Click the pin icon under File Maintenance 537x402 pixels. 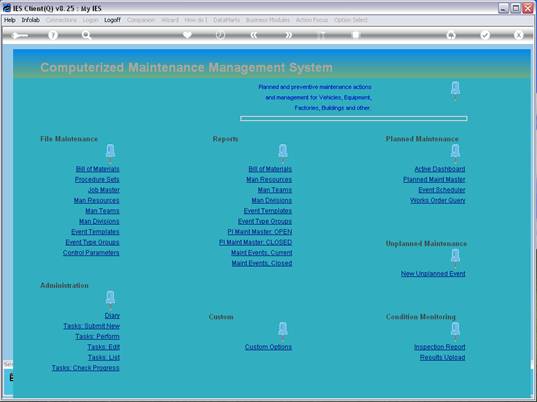[110, 152]
